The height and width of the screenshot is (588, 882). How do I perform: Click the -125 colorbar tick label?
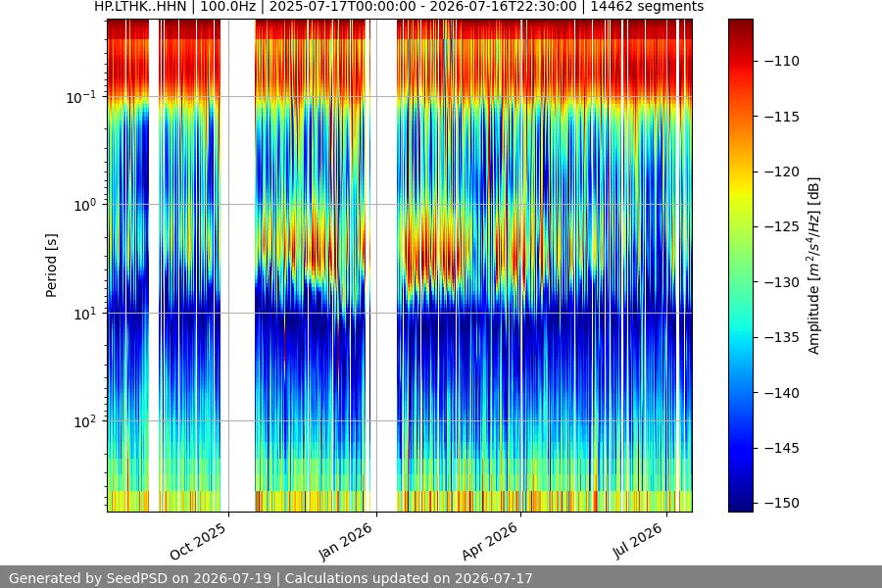782,226
